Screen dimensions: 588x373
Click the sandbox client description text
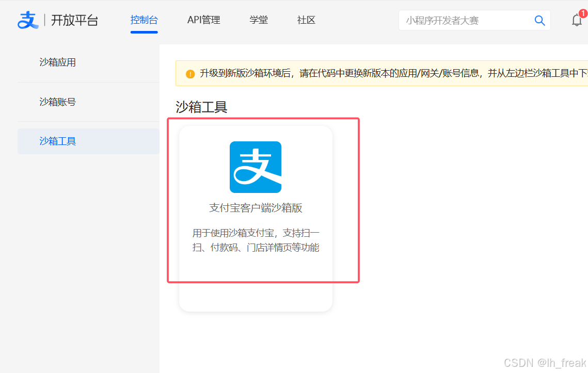tap(256, 240)
